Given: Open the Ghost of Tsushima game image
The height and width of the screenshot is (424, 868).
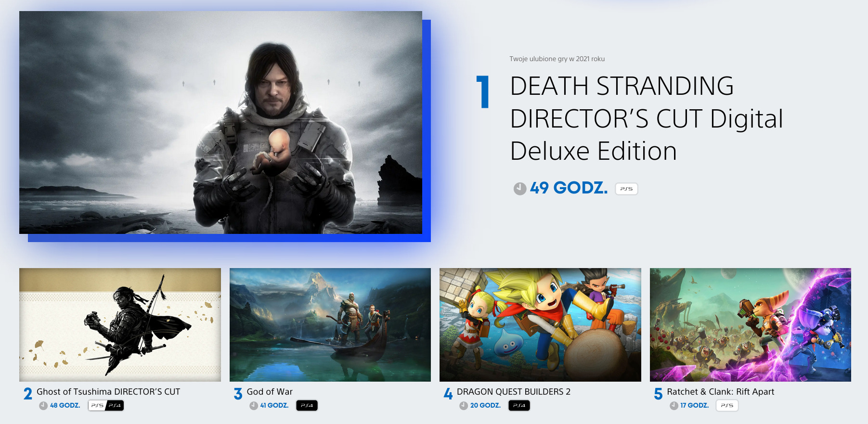Looking at the screenshot, I should tap(120, 325).
